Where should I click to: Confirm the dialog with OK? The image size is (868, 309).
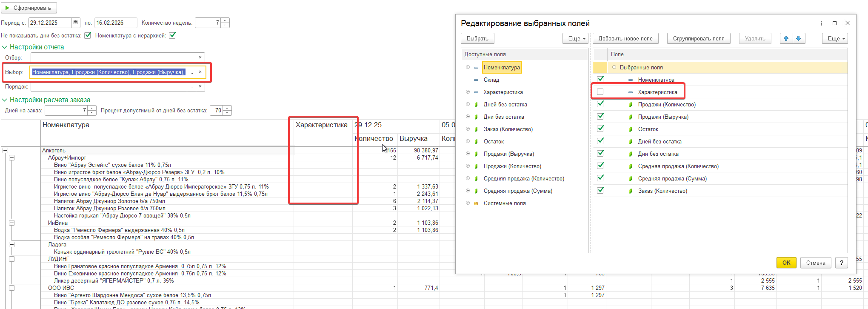(786, 263)
